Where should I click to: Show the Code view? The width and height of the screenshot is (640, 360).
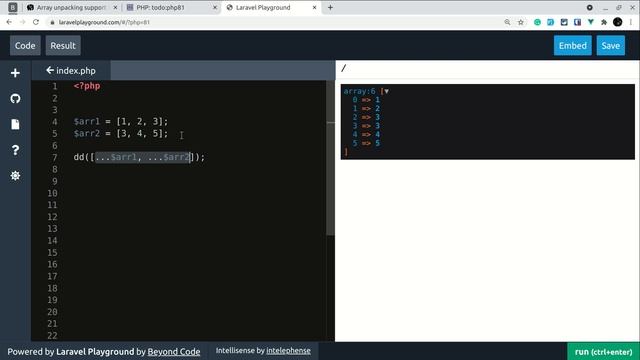click(x=25, y=45)
